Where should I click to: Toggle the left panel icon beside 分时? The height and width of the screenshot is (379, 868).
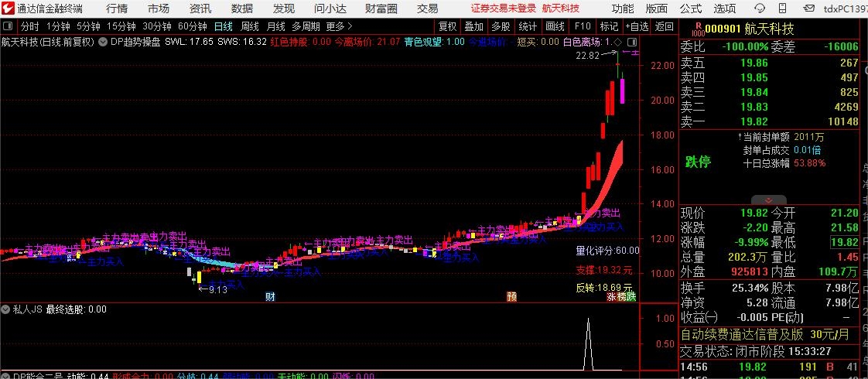(x=9, y=26)
